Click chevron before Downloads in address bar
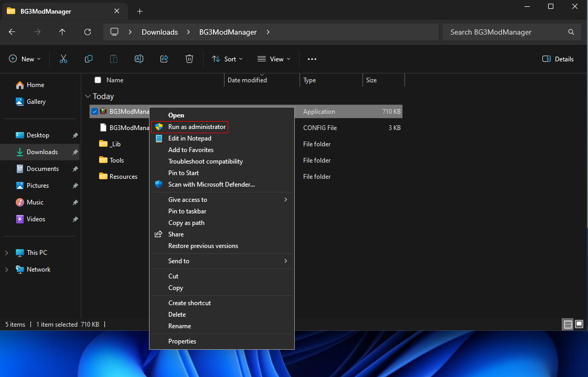588x377 pixels. pyautogui.click(x=130, y=32)
